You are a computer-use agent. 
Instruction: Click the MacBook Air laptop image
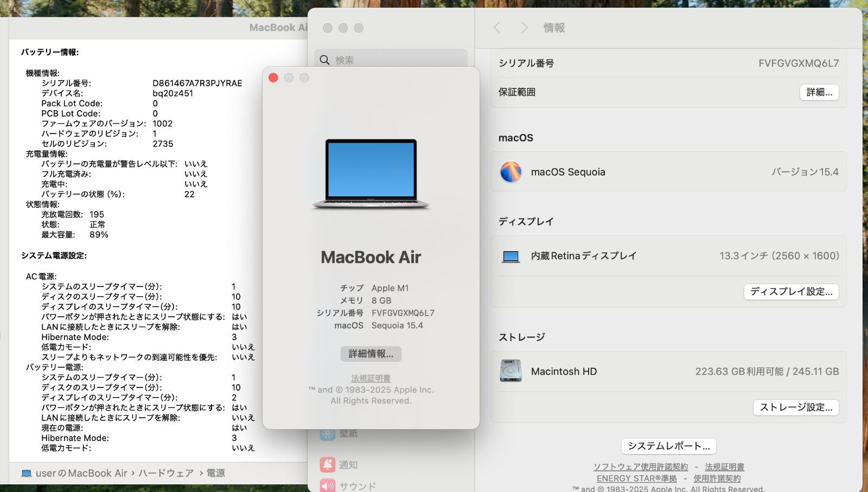pyautogui.click(x=371, y=174)
